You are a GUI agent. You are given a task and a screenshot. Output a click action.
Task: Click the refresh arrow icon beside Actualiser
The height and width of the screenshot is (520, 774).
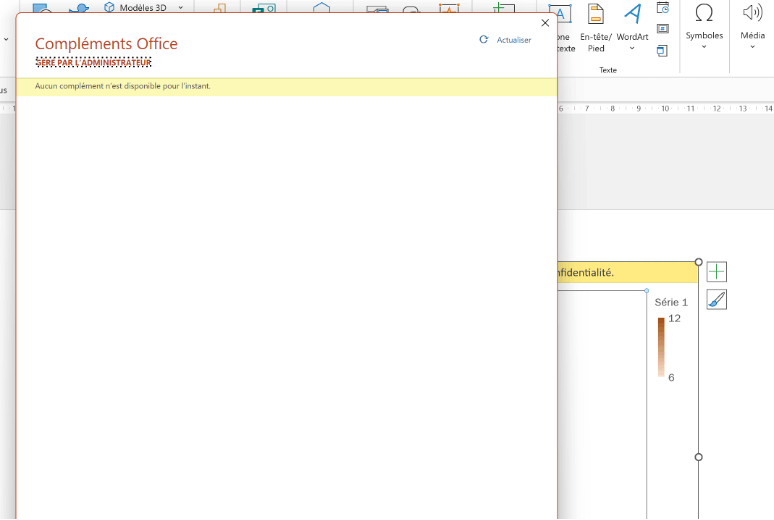pos(484,40)
